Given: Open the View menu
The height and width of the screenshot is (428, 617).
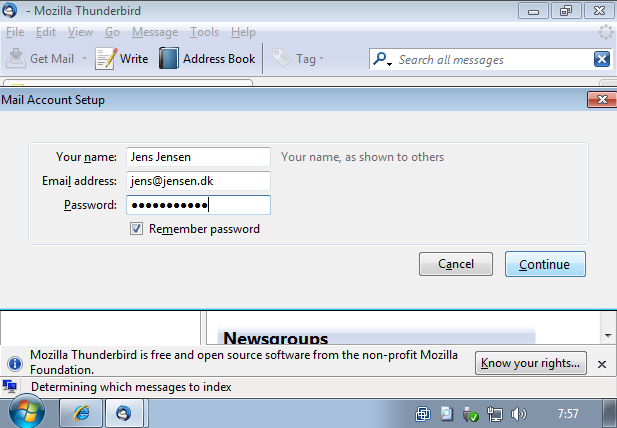Looking at the screenshot, I should point(80,32).
